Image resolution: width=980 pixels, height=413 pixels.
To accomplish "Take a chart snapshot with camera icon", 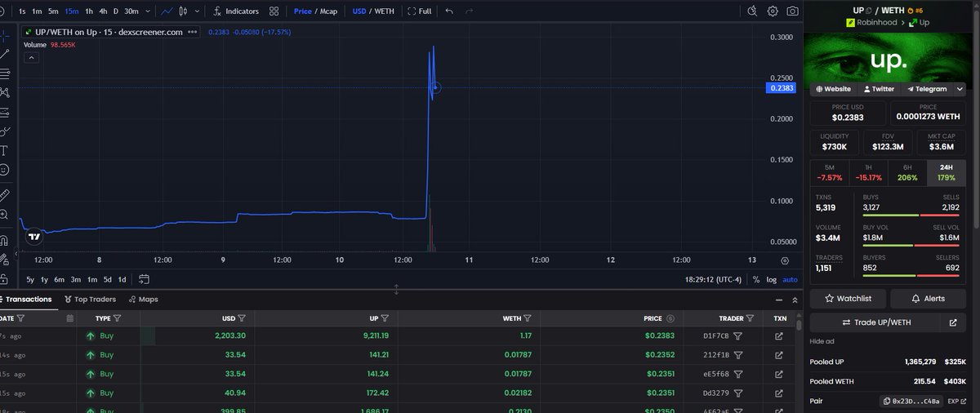I will pos(793,11).
